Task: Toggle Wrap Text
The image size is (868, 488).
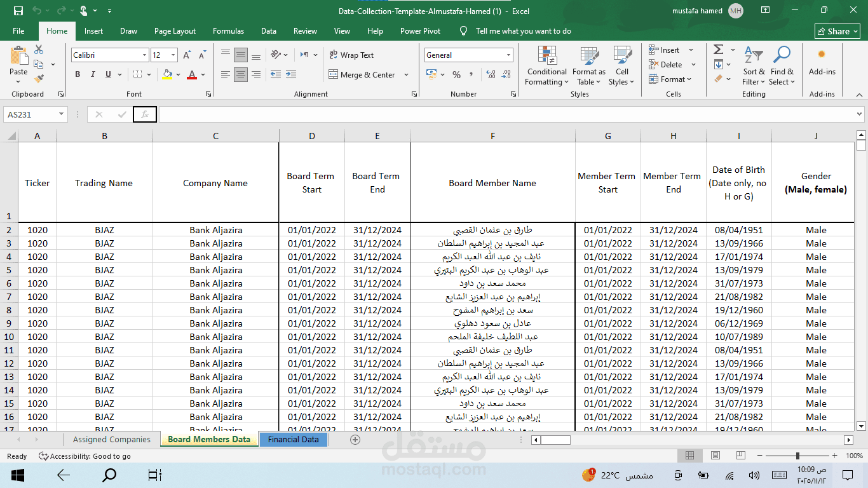Action: pyautogui.click(x=351, y=55)
